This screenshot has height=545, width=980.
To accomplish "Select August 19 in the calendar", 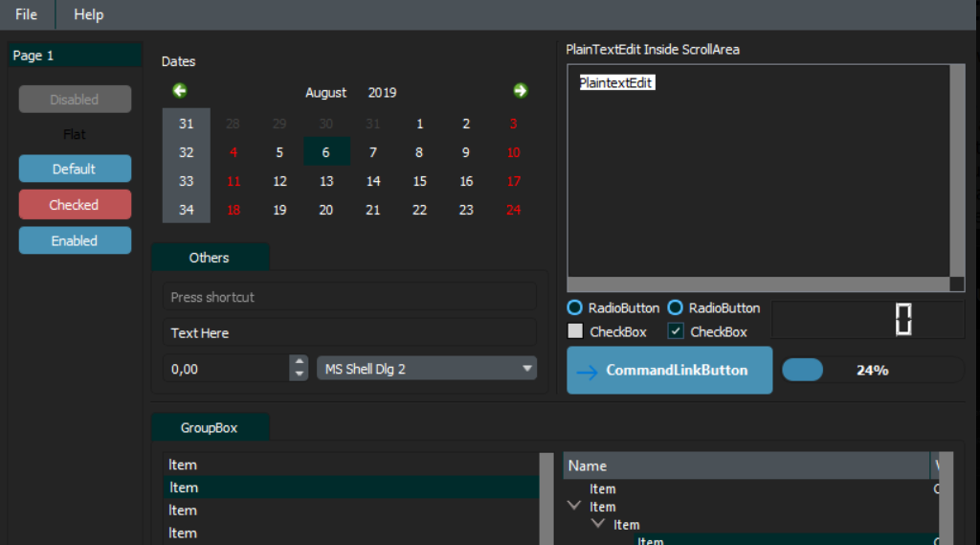I will pos(279,210).
